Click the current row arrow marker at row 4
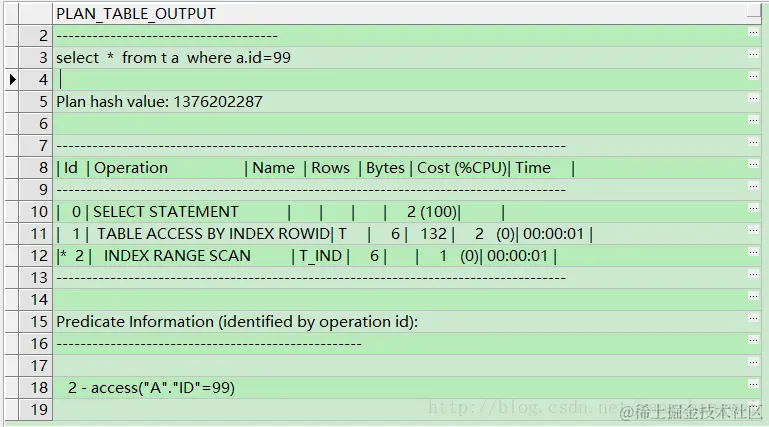Screen dimensions: 769x427 12,79
